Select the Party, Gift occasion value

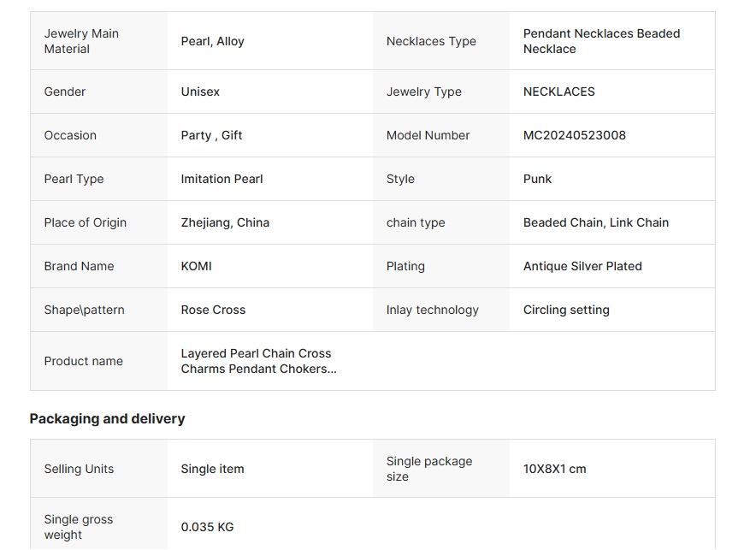coord(211,135)
